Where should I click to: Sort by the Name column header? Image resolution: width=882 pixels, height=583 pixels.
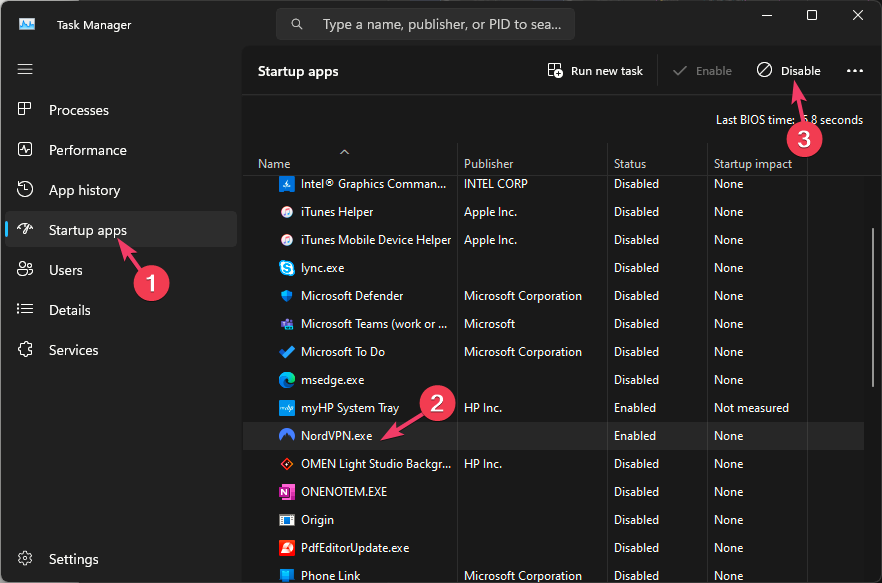(x=274, y=164)
